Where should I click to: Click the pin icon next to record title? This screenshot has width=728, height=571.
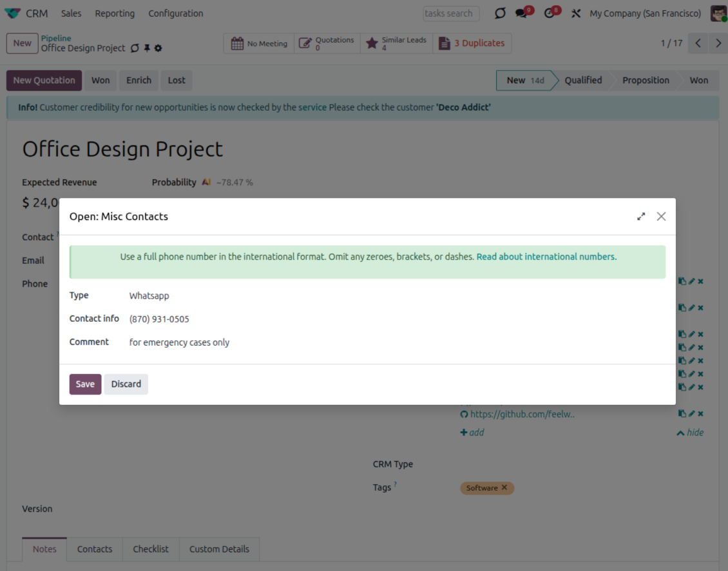pos(147,48)
